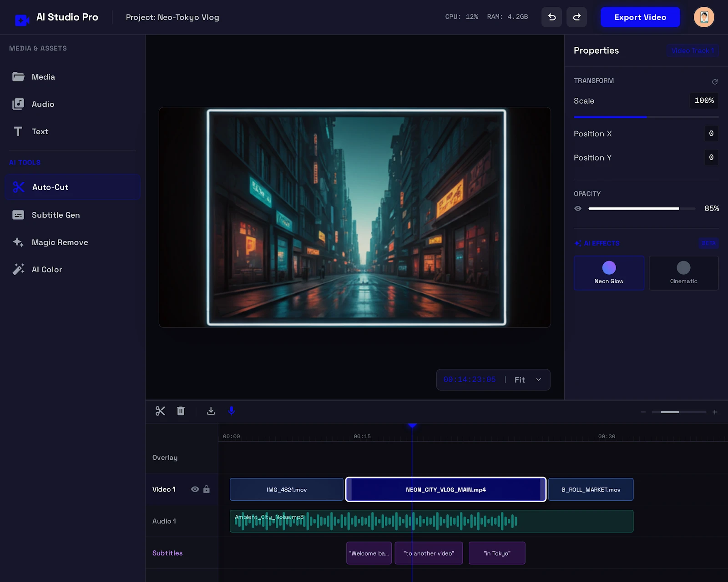Viewport: 728px width, 582px height.
Task: Export the video project
Action: (640, 17)
